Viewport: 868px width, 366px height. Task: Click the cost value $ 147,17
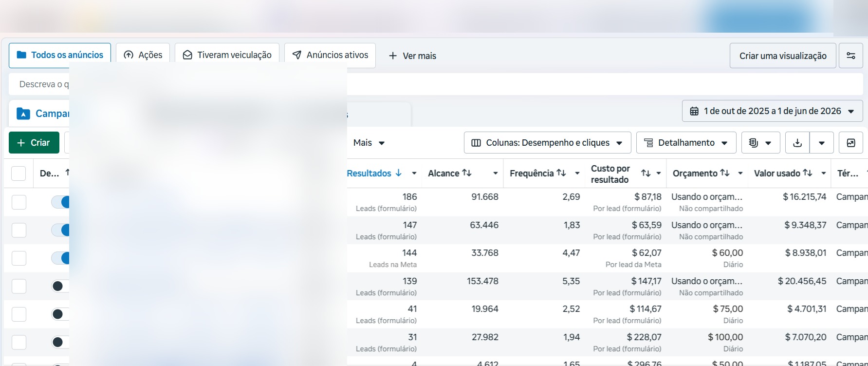click(646, 281)
